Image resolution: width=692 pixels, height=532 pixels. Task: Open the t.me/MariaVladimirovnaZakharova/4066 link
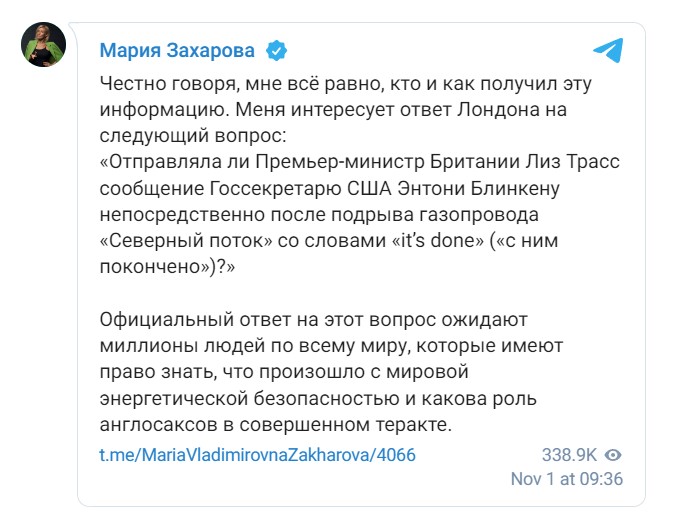tap(258, 455)
